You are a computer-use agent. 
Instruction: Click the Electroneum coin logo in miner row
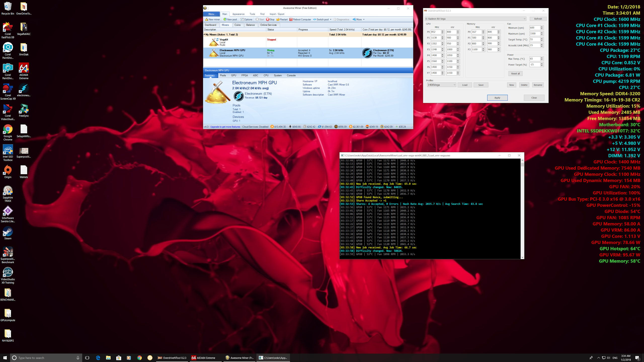[x=367, y=53]
